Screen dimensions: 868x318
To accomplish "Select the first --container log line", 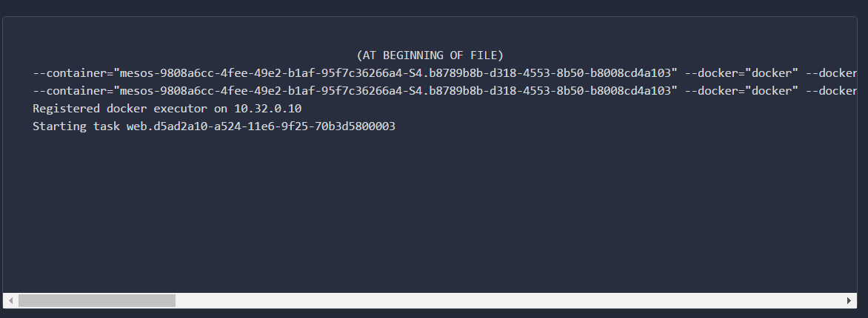I will click(444, 73).
